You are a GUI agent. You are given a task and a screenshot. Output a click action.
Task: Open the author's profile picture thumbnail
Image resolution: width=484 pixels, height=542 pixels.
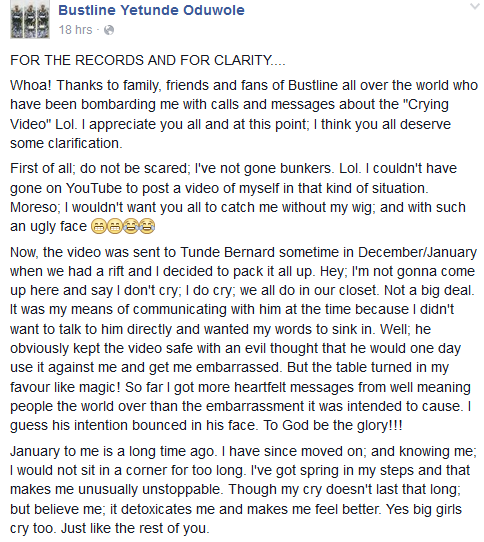tap(30, 19)
